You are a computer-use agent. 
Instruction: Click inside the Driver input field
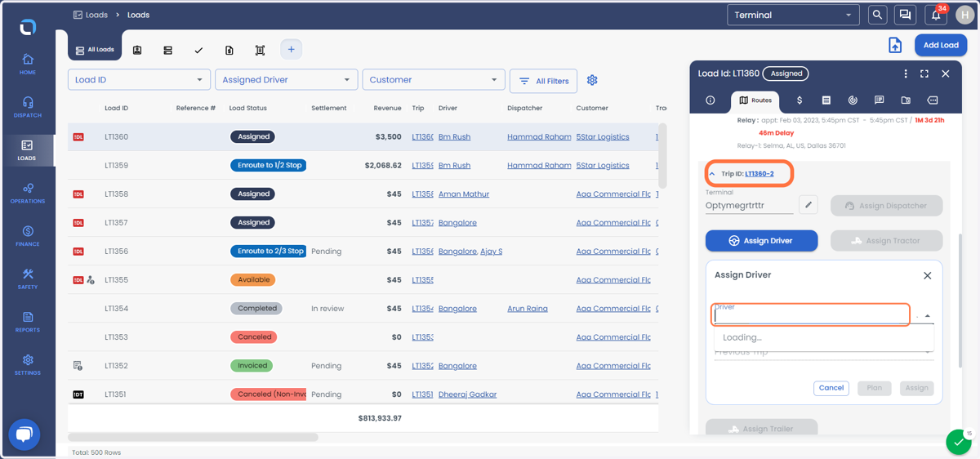812,314
